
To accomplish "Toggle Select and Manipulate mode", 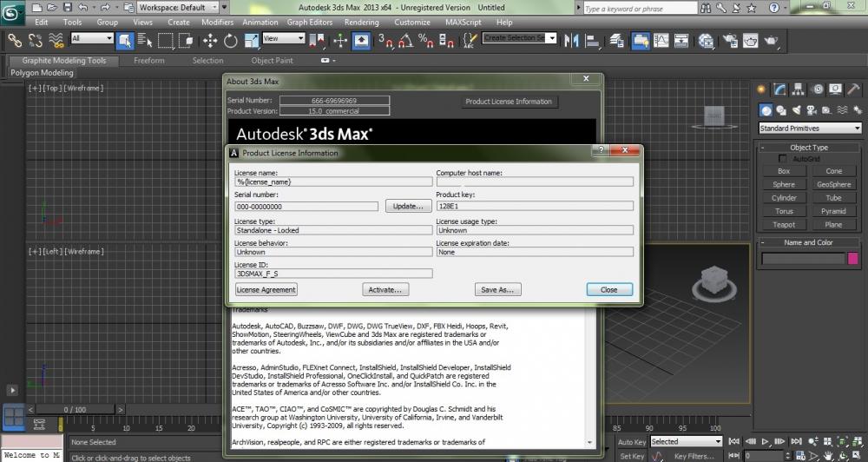I will (340, 41).
